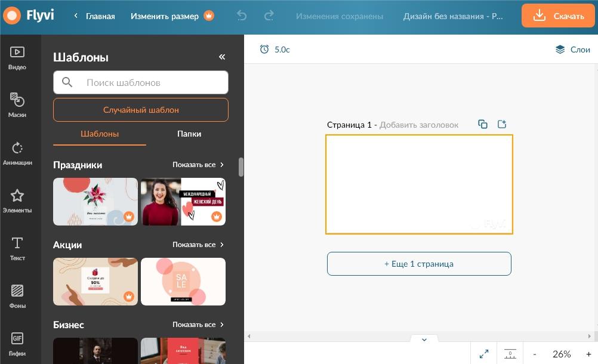
Task: Select the Text tool
Action: point(17,248)
